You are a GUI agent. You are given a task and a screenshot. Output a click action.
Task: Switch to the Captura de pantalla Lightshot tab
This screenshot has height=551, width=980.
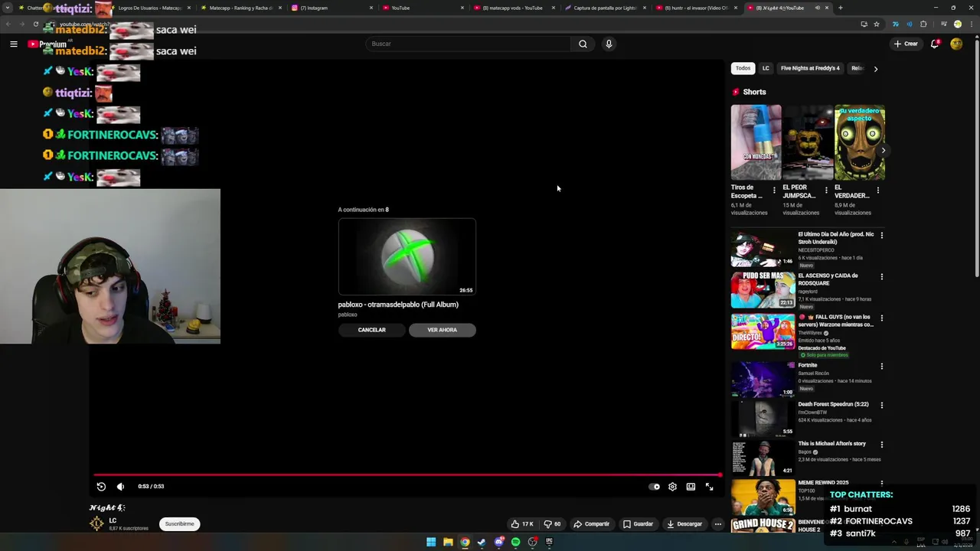(x=605, y=8)
